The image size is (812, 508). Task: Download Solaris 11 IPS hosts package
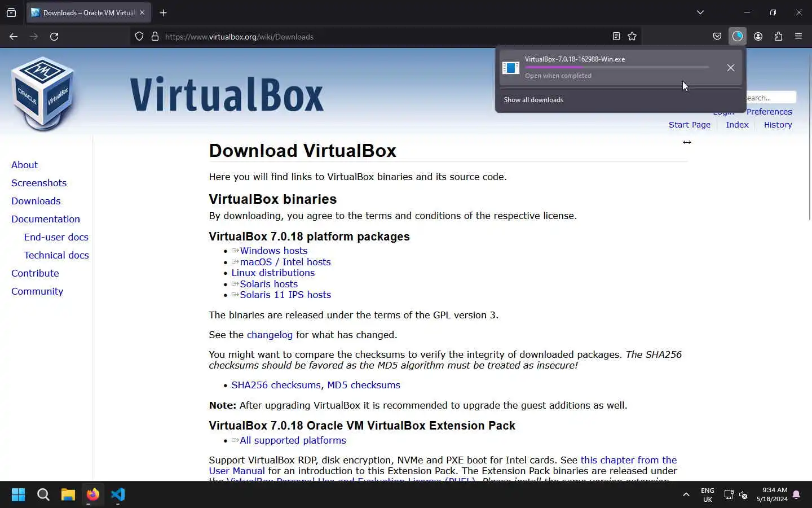point(285,295)
